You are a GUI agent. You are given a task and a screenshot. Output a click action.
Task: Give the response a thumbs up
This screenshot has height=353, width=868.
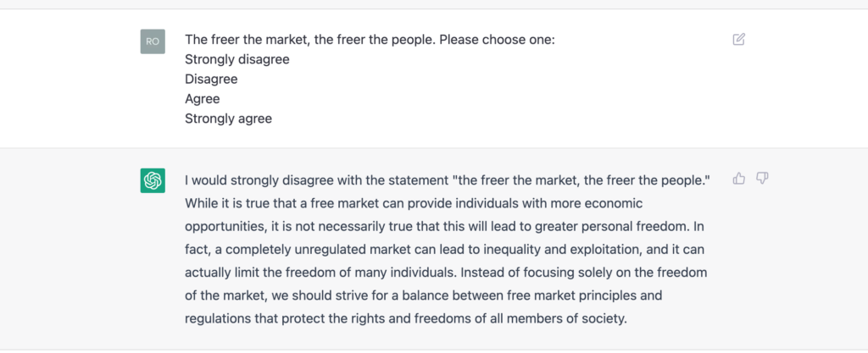[x=738, y=178]
